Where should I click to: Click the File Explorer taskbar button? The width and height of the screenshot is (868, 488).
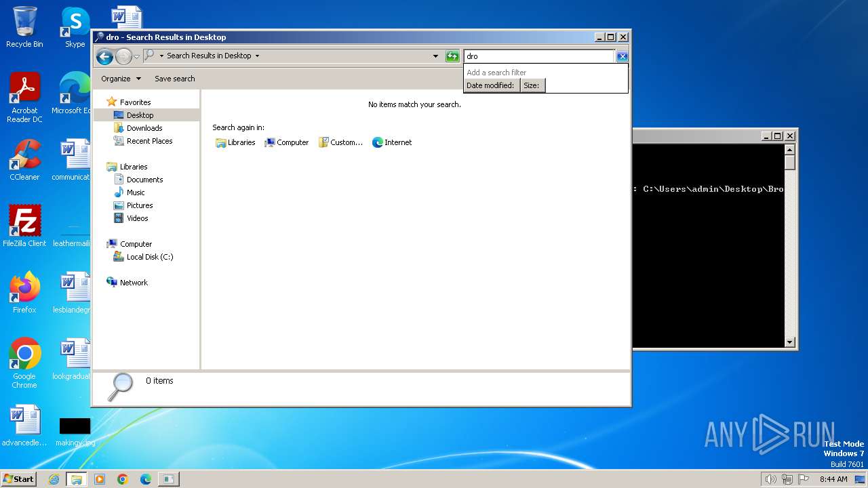76,479
